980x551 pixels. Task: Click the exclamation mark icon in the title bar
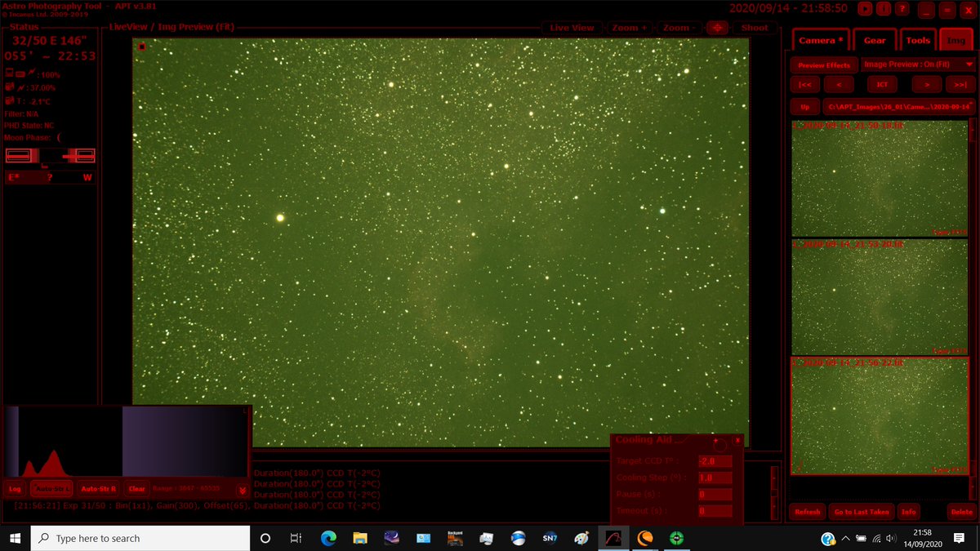[x=884, y=8]
